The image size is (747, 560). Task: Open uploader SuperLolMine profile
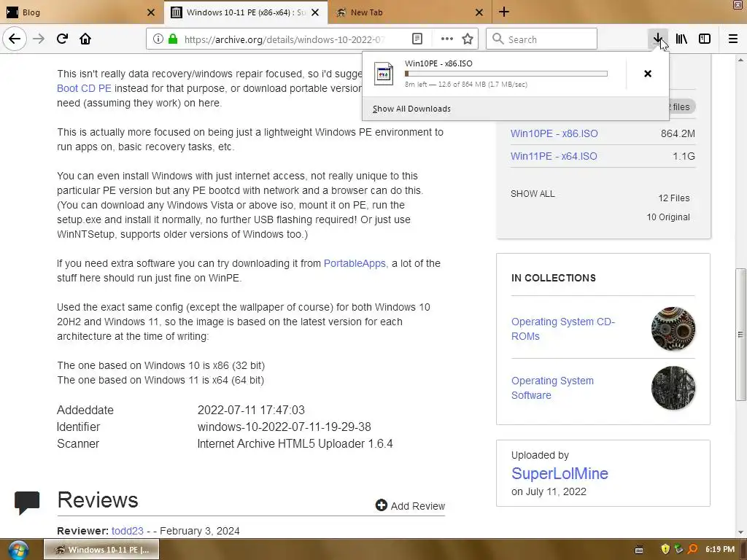pyautogui.click(x=560, y=473)
